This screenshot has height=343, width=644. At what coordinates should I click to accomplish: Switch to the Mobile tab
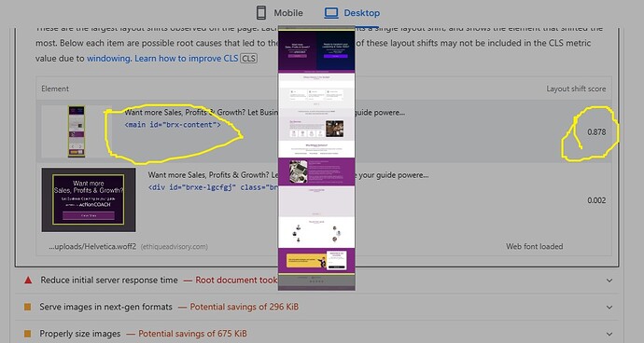tap(279, 13)
